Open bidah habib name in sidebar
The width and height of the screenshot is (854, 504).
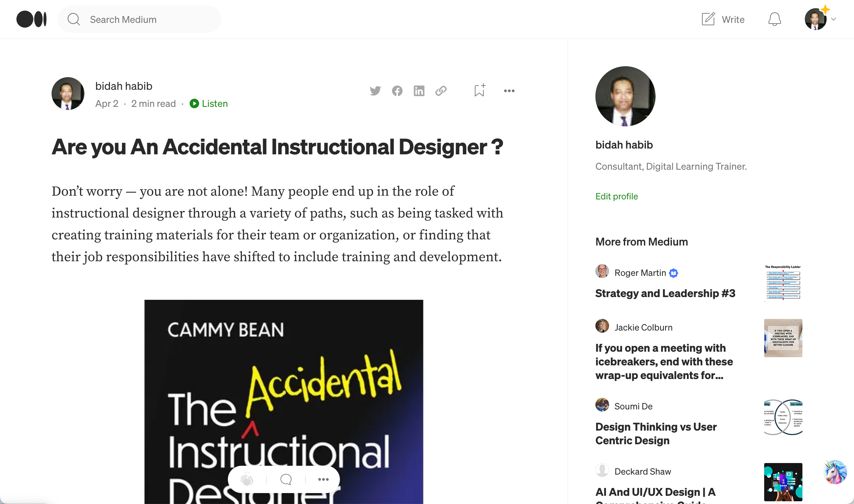624,145
